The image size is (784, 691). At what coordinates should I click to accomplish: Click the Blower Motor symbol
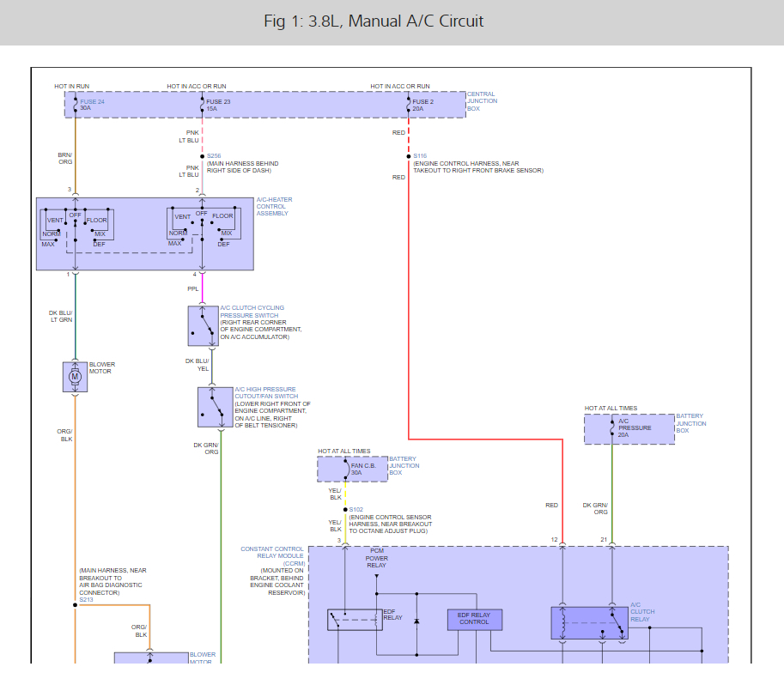pyautogui.click(x=76, y=376)
